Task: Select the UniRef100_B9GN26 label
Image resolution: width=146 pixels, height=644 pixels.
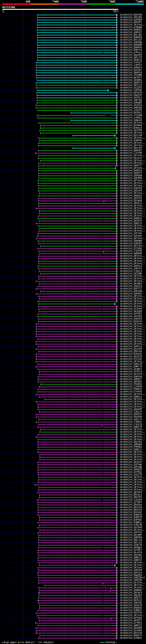Action: click(131, 47)
